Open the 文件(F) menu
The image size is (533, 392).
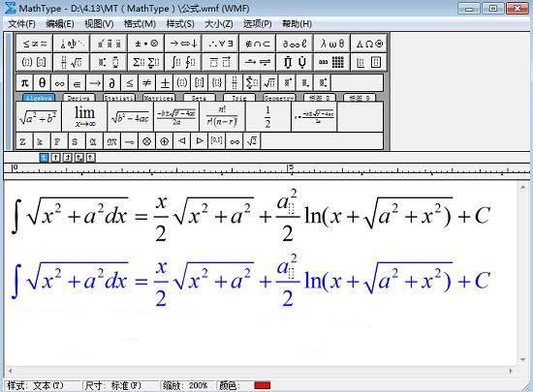click(21, 24)
